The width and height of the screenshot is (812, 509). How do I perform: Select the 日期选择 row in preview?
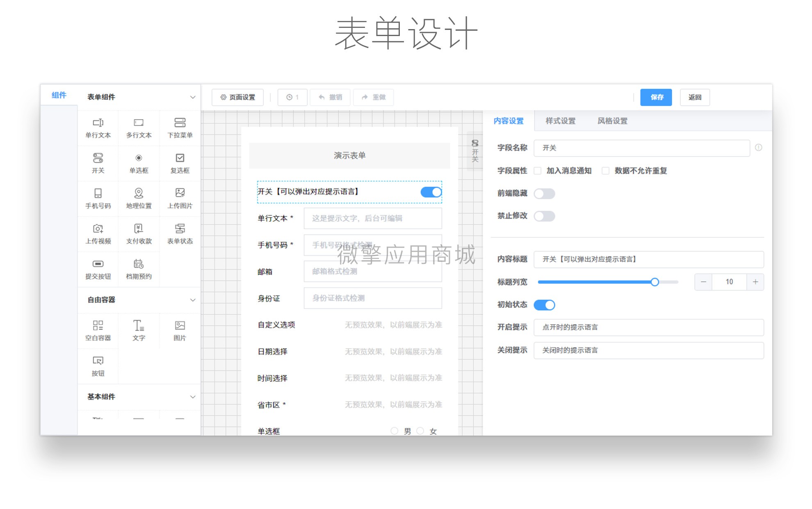tap(349, 352)
